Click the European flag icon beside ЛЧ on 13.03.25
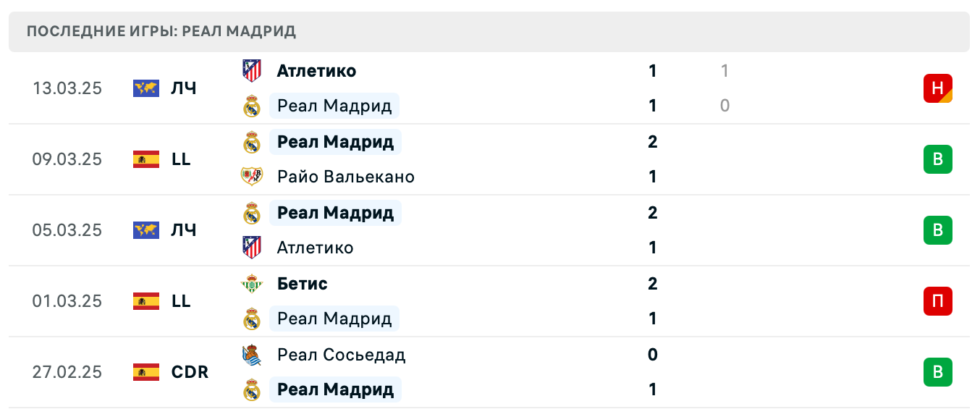Screen dimensions: 980x417 tap(146, 88)
